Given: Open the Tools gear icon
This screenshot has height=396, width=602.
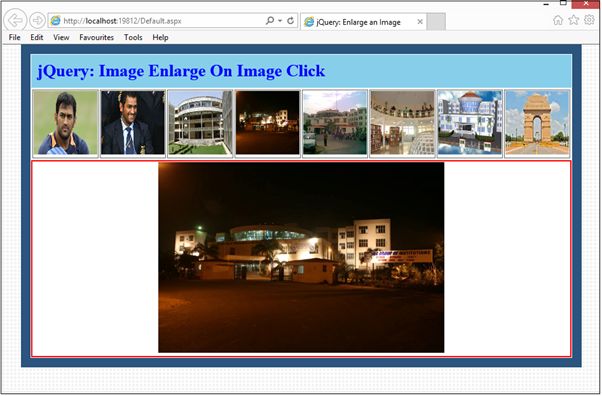Looking at the screenshot, I should (x=589, y=20).
